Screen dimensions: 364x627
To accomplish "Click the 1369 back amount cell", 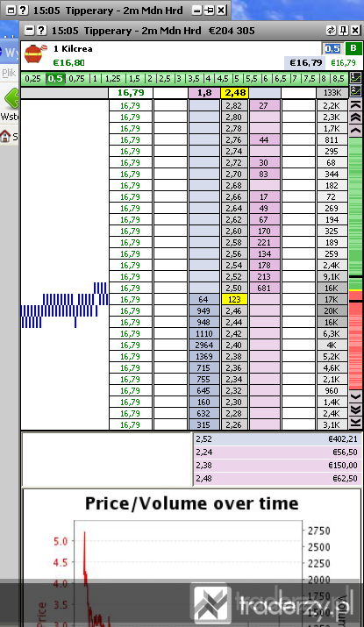I will tap(203, 356).
